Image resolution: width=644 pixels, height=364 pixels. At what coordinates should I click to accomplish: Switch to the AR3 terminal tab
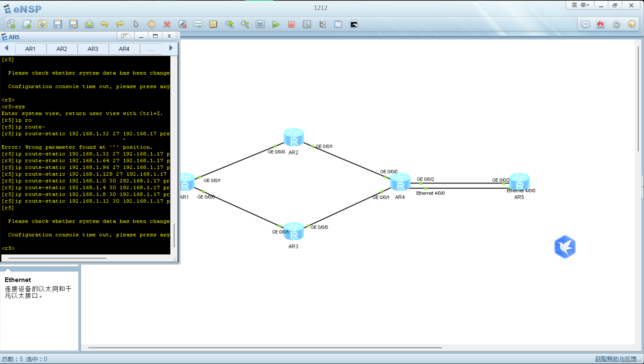coord(93,49)
